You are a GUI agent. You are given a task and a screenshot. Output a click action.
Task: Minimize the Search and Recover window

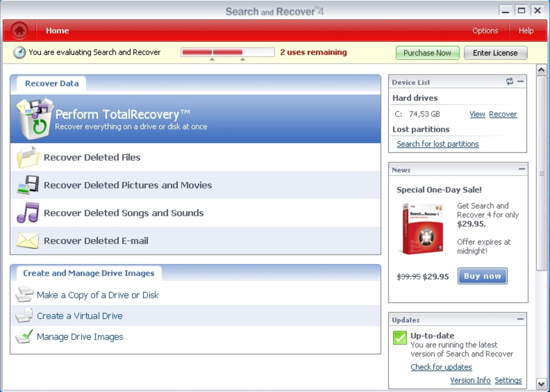(x=505, y=10)
